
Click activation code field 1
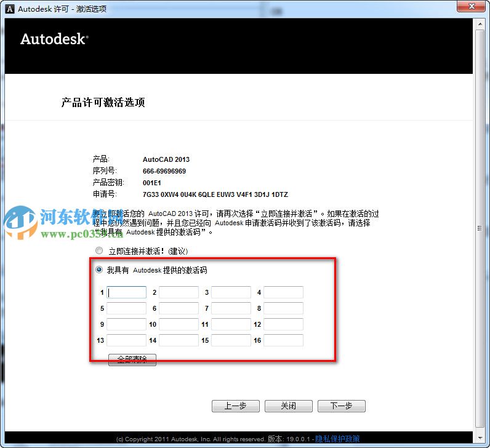tap(126, 292)
